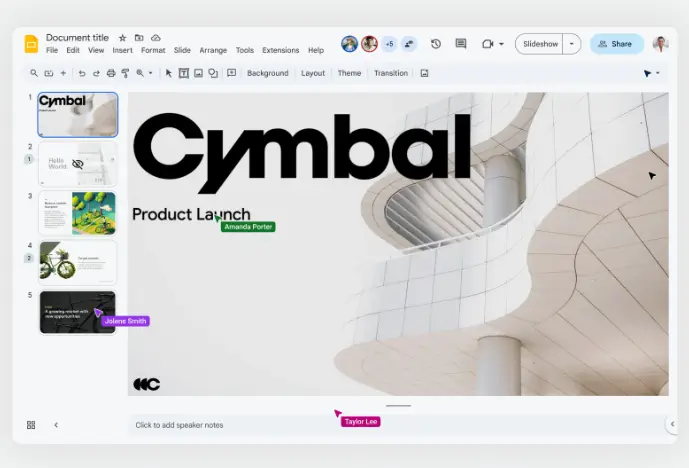Open the comments history icon
The image size is (689, 468).
461,44
